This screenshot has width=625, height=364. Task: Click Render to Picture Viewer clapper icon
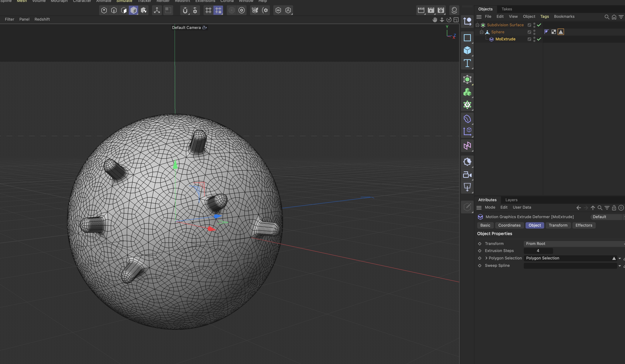click(431, 10)
